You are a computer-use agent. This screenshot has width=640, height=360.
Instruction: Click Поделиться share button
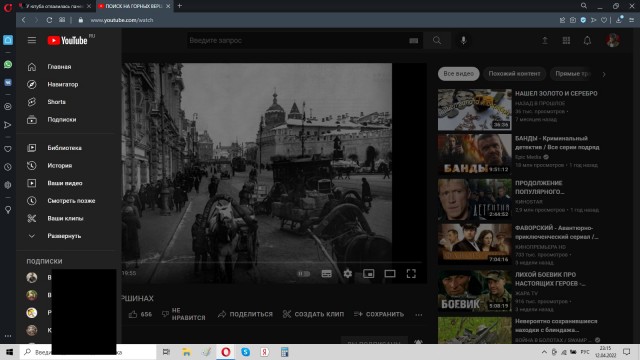245,314
